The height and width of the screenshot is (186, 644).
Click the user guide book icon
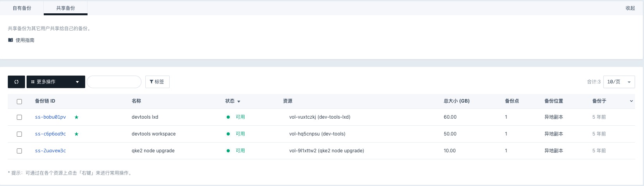[x=11, y=40]
